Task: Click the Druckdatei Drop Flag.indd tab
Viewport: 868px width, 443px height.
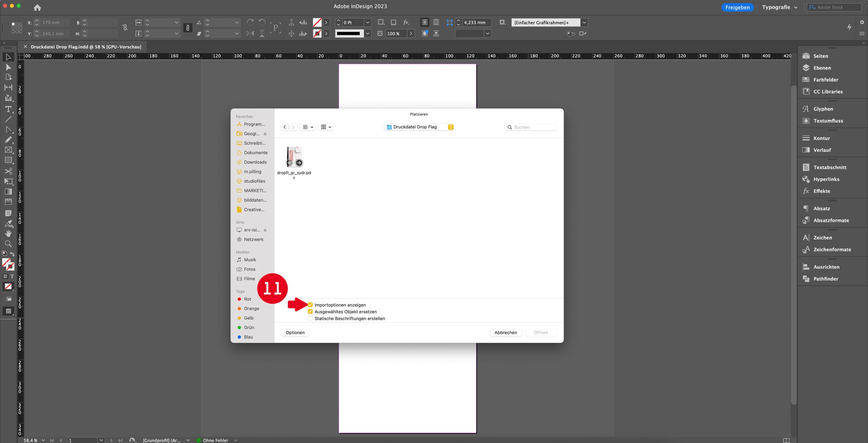Action: 86,47
